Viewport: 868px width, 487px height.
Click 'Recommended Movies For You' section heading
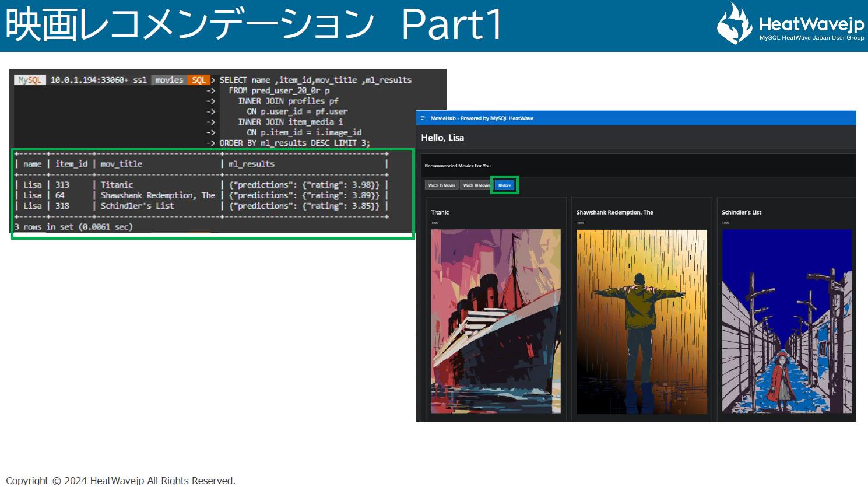(x=458, y=166)
